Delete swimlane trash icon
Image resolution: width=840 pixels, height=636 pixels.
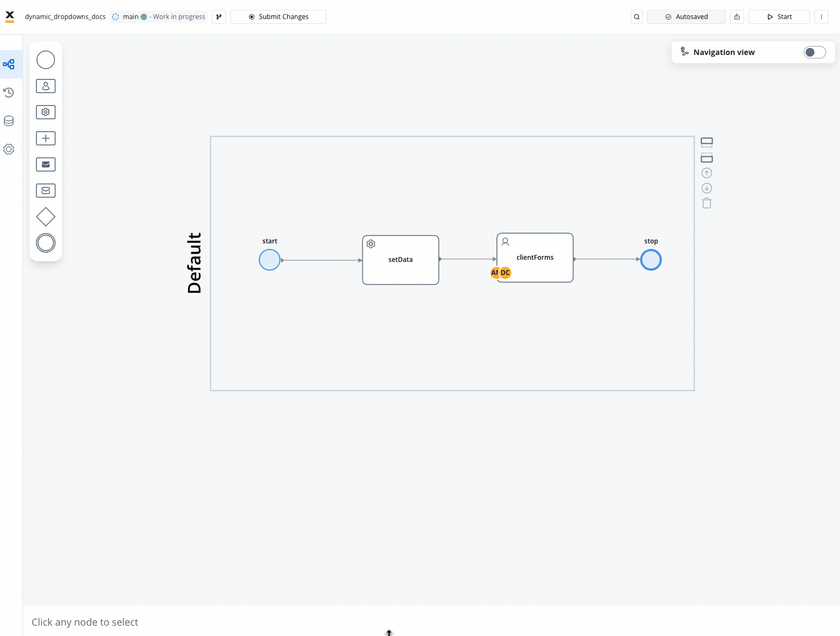(707, 204)
